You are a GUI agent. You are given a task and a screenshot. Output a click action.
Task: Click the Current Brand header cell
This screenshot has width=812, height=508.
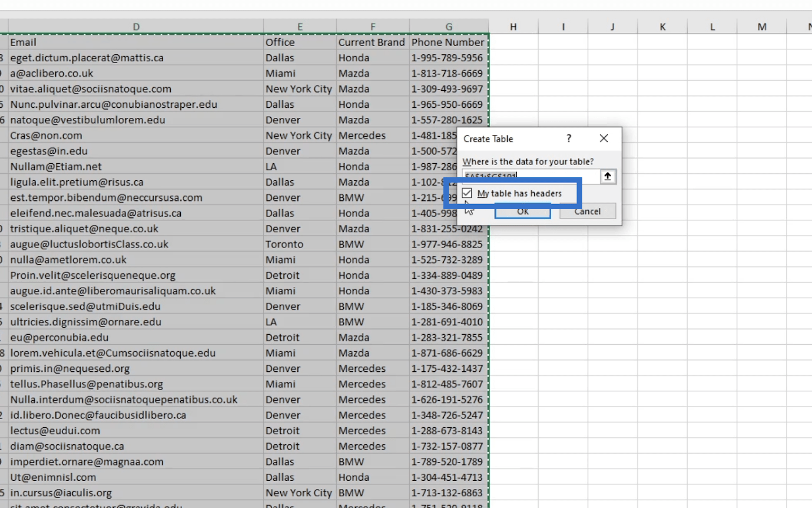pyautogui.click(x=373, y=42)
